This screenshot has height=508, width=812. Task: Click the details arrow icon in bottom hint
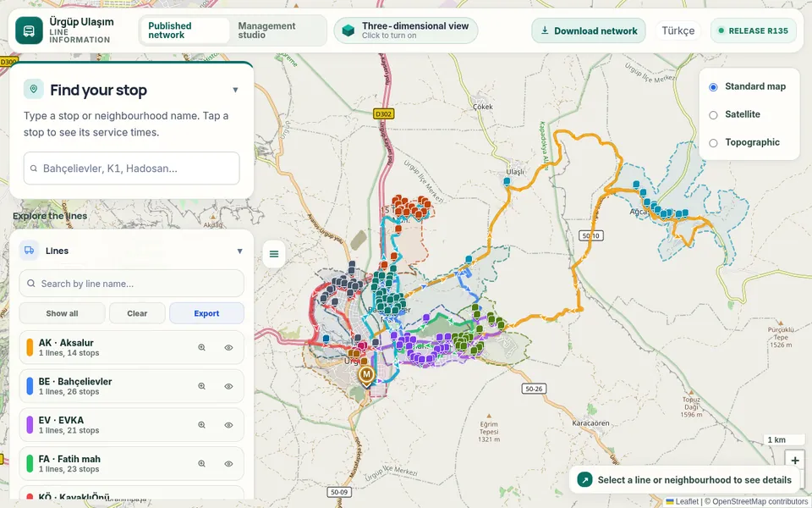pyautogui.click(x=584, y=480)
